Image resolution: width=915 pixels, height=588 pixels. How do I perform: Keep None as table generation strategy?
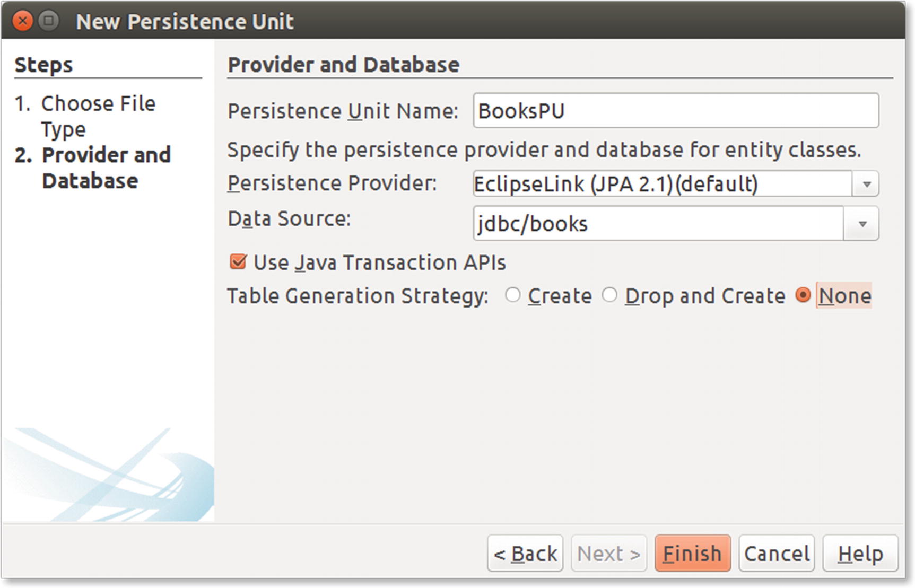(x=804, y=296)
